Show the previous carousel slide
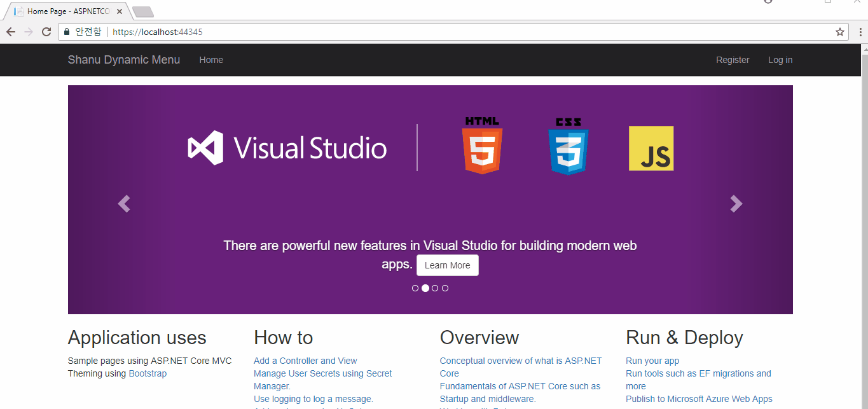Screen dimensions: 868x409 click(123, 204)
